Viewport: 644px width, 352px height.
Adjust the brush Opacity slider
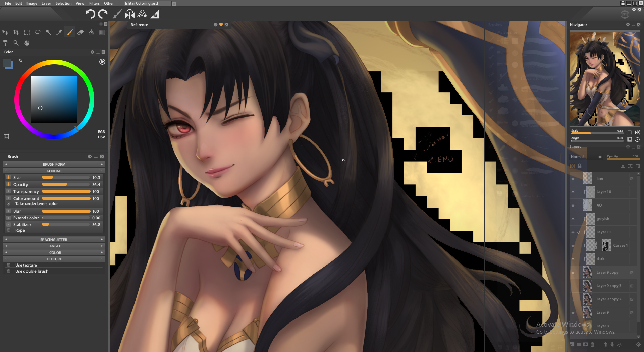point(66,185)
